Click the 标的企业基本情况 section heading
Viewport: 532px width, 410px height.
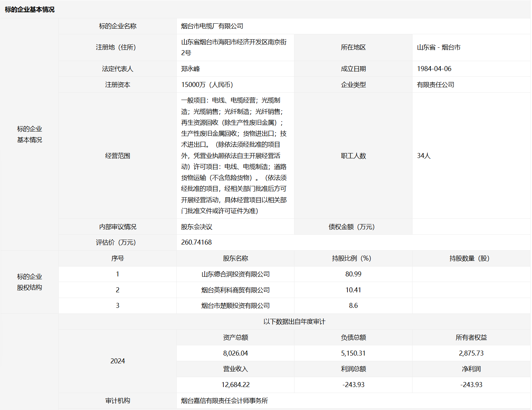30,10
